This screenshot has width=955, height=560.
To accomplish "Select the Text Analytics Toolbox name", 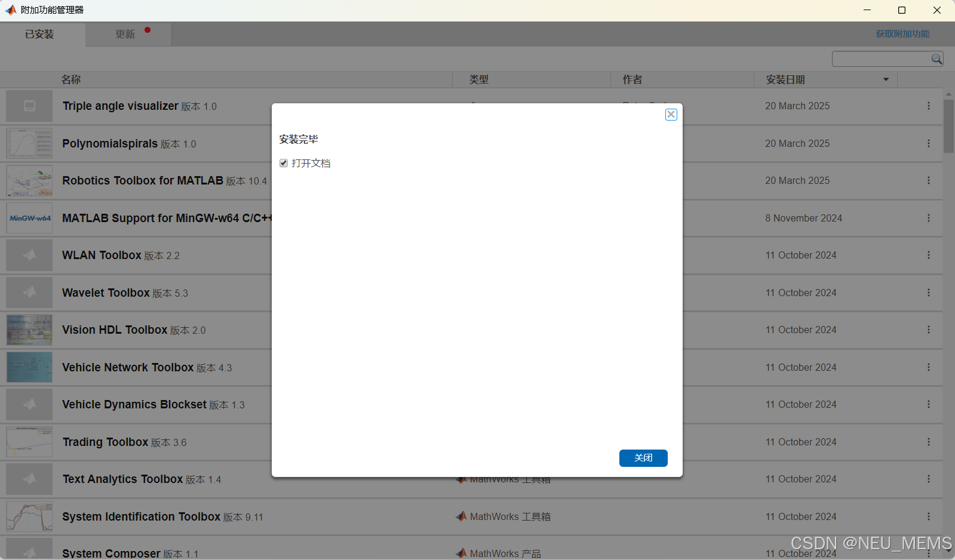I will click(122, 479).
